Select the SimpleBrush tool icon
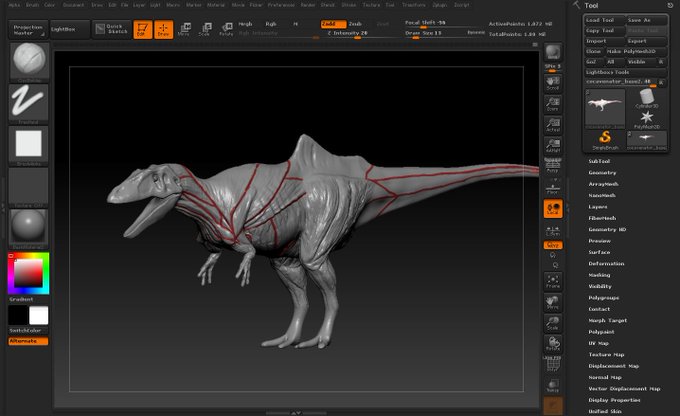The height and width of the screenshot is (416, 680). click(x=605, y=137)
